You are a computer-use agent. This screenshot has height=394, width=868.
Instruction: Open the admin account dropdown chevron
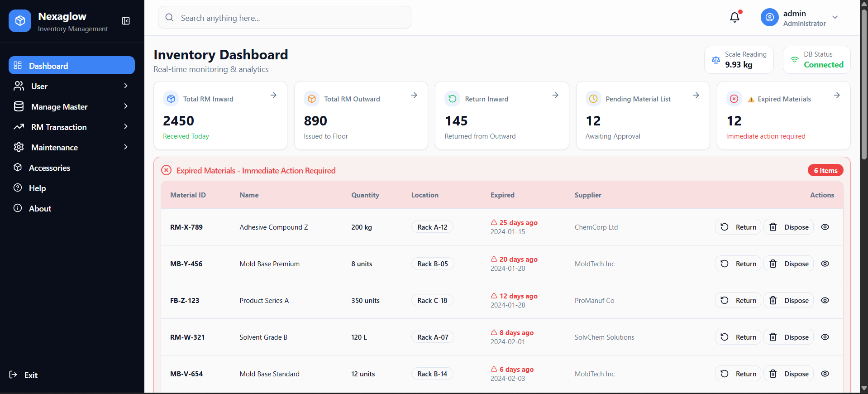[x=835, y=18]
